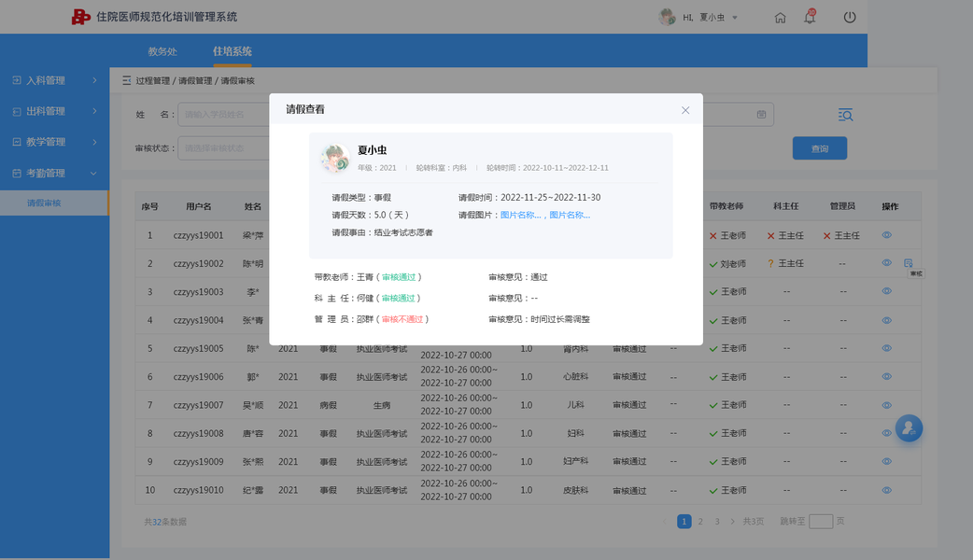Click the floating customer service button
The height and width of the screenshot is (560, 973).
909,427
